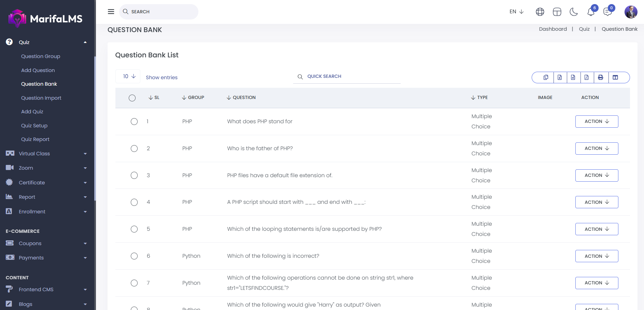The height and width of the screenshot is (310, 644).
Task: Navigate to Dashboard breadcrumb link
Action: (552, 29)
